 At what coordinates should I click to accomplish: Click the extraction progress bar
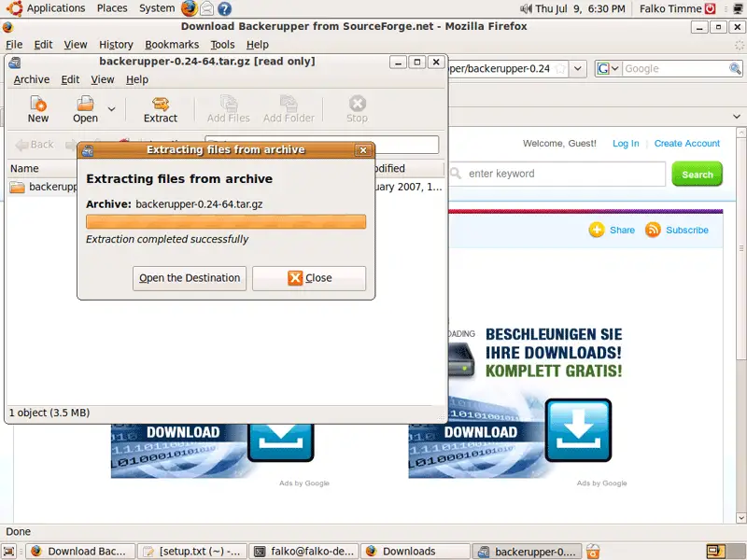coord(226,221)
